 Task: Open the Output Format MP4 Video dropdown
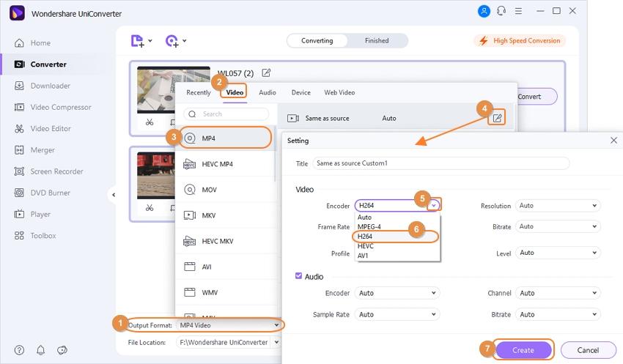coord(229,325)
